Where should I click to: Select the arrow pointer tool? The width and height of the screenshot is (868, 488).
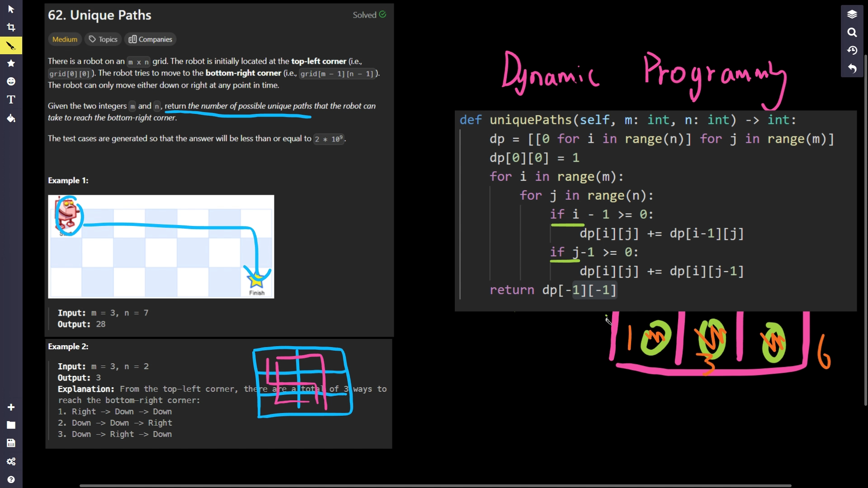point(11,9)
